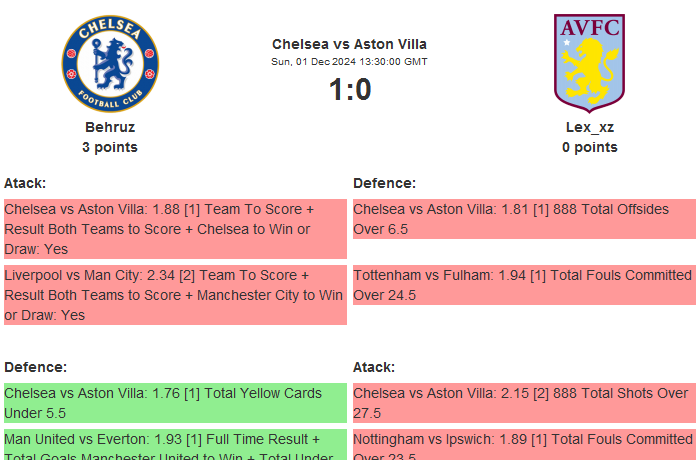The height and width of the screenshot is (460, 700).
Task: Select the 888 Total Offsides Over 6.5 bet
Action: coord(524,219)
